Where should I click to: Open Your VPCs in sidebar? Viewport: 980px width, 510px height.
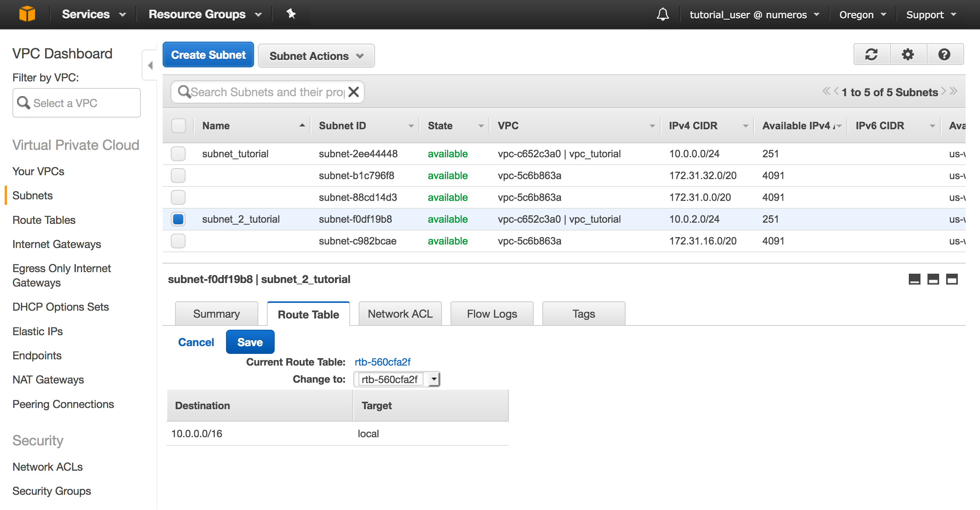(x=38, y=171)
